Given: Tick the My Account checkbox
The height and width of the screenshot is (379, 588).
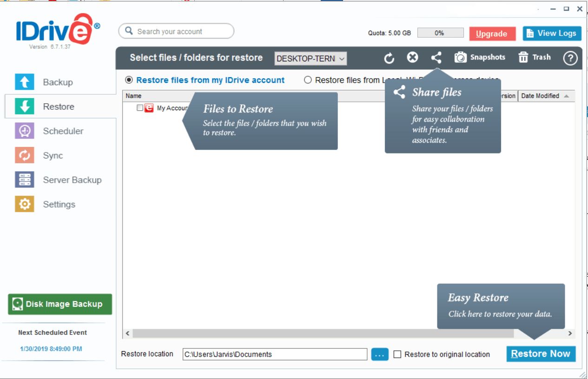Looking at the screenshot, I should click(140, 108).
